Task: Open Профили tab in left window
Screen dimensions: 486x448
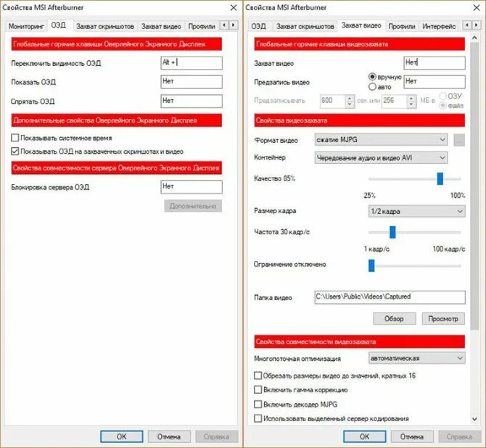Action: click(x=202, y=26)
